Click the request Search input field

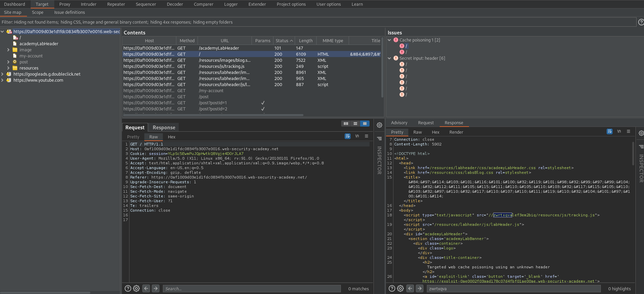pos(252,289)
